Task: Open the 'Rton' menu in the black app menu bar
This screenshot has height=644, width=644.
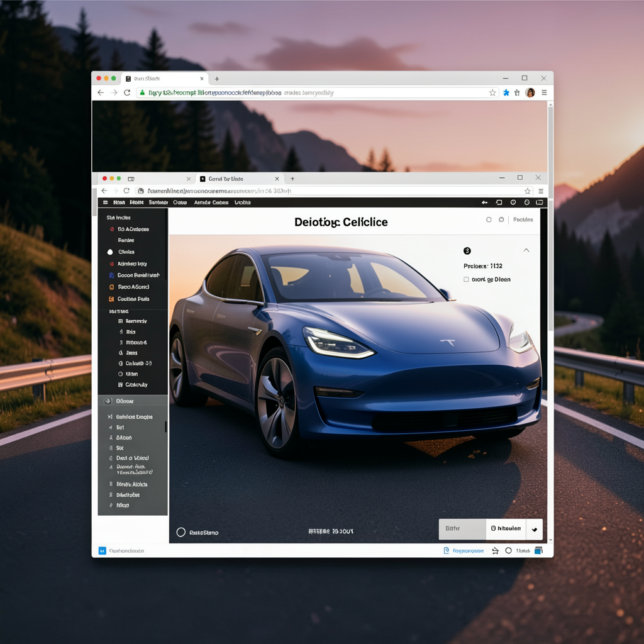Action: pos(119,203)
